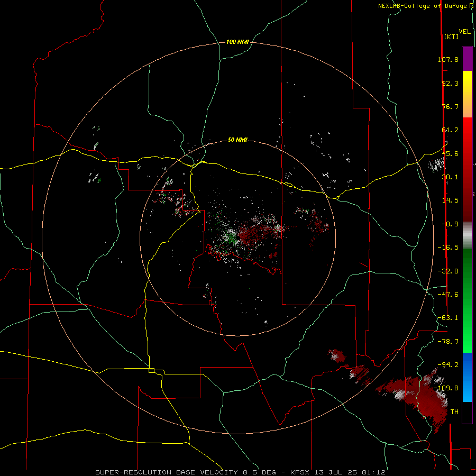Click the -109.8 velocity scale value

click(x=446, y=388)
